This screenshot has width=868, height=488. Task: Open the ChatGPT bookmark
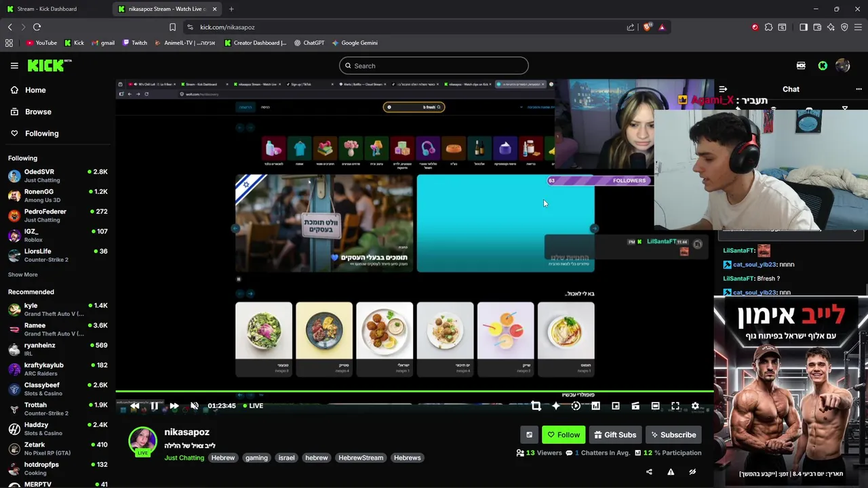click(309, 43)
